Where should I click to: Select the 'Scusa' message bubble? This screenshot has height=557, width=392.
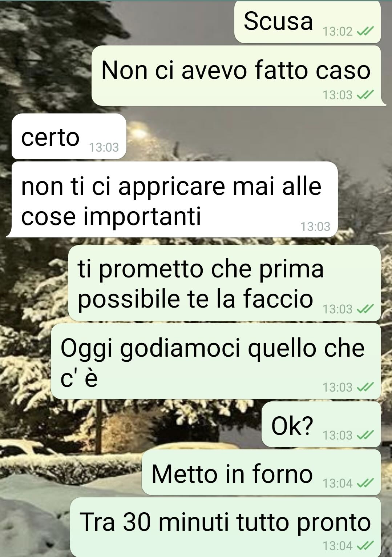point(307,22)
